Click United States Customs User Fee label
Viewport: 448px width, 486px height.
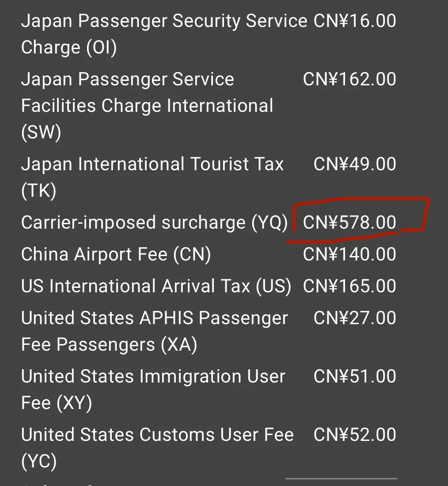(157, 448)
